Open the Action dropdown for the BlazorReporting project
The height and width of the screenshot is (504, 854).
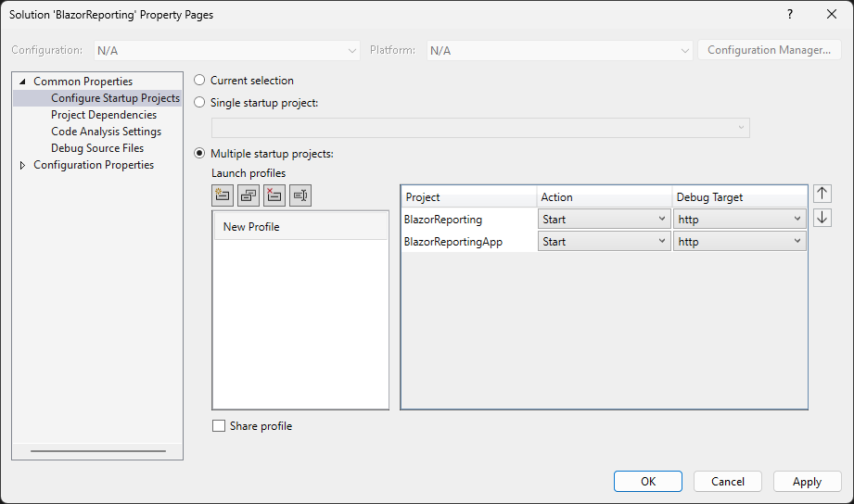(604, 220)
